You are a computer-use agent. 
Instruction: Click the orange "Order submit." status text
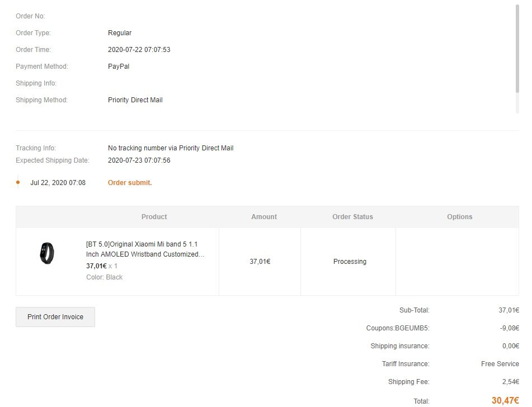coord(130,183)
